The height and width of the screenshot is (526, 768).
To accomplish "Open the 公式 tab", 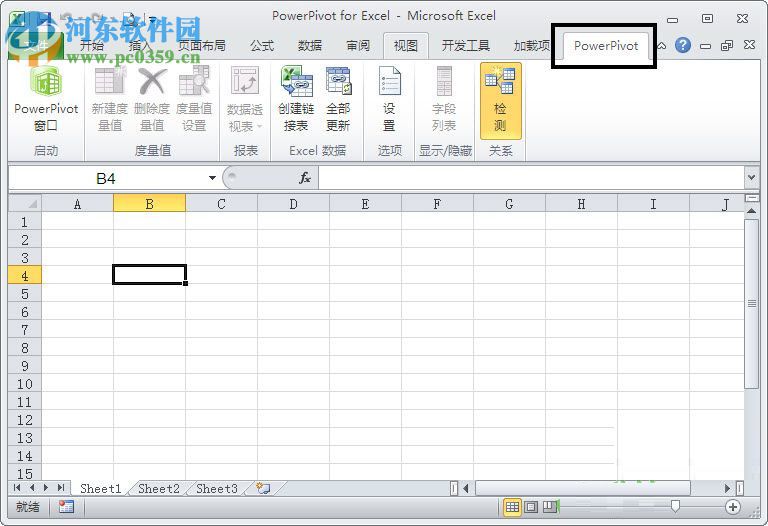I will click(x=262, y=46).
